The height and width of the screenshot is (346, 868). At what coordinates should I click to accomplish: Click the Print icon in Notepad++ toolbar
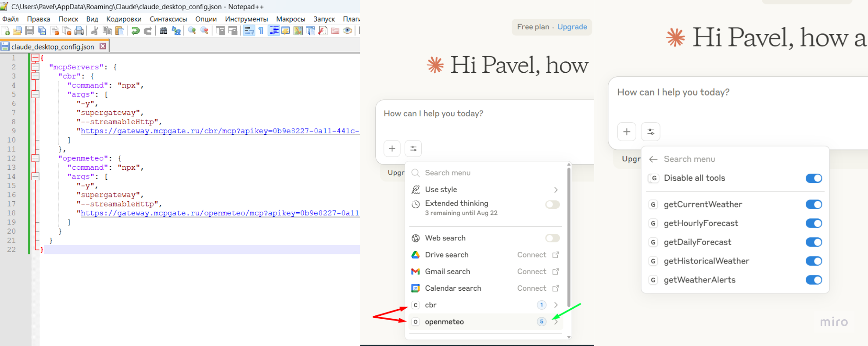[79, 31]
